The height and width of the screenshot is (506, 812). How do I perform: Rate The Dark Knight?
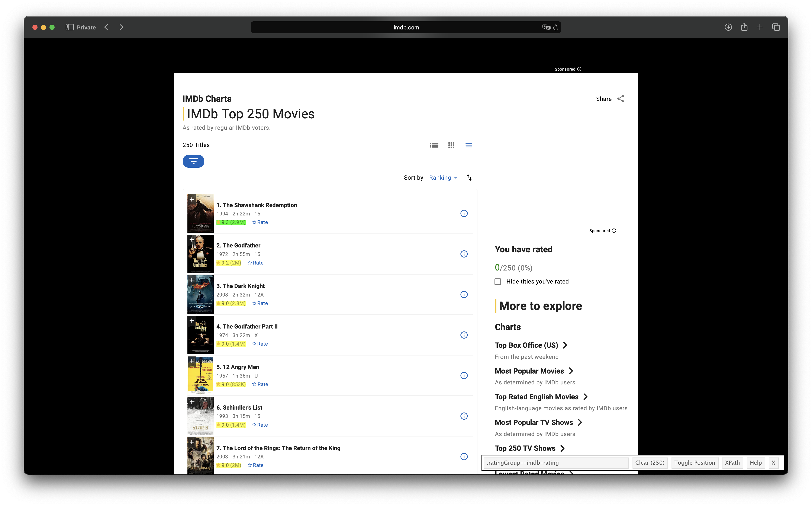tap(260, 303)
